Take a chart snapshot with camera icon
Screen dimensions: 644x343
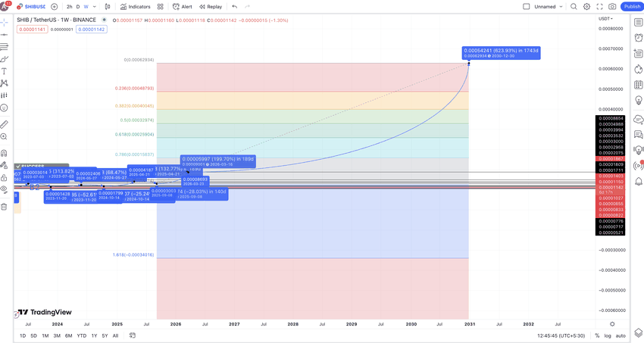pyautogui.click(x=612, y=7)
